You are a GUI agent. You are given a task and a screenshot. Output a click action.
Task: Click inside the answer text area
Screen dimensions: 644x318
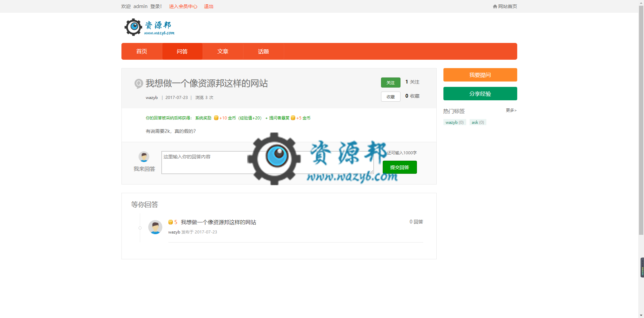pos(267,162)
